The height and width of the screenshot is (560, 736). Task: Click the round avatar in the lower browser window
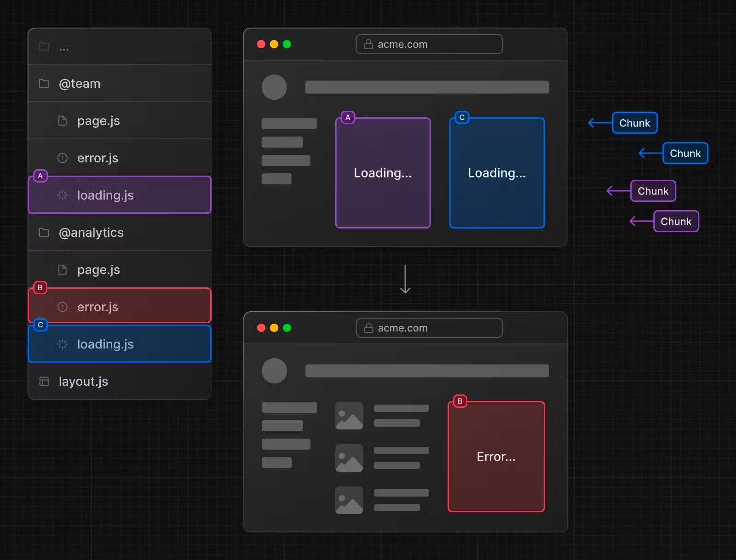tap(274, 371)
